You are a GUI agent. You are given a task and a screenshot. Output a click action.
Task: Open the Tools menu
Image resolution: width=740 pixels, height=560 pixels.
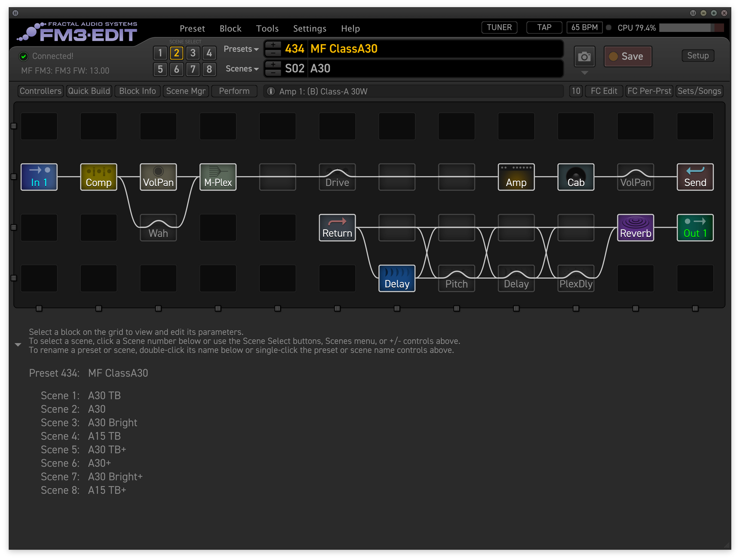coord(267,29)
